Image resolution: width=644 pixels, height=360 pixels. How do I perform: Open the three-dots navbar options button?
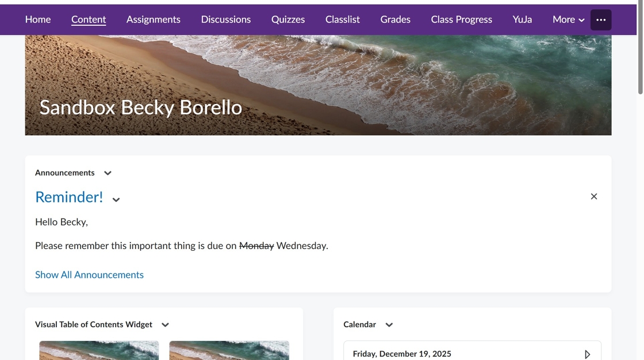601,20
